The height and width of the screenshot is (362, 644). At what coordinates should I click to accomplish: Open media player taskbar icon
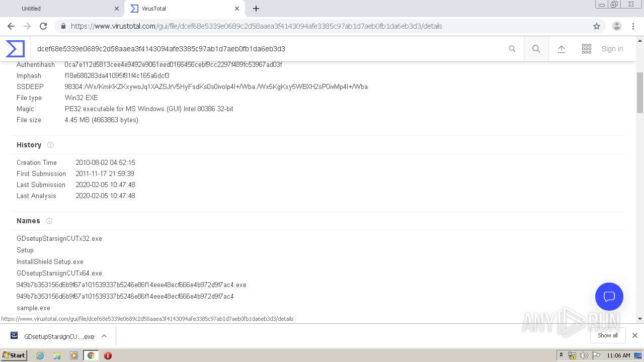click(x=74, y=355)
